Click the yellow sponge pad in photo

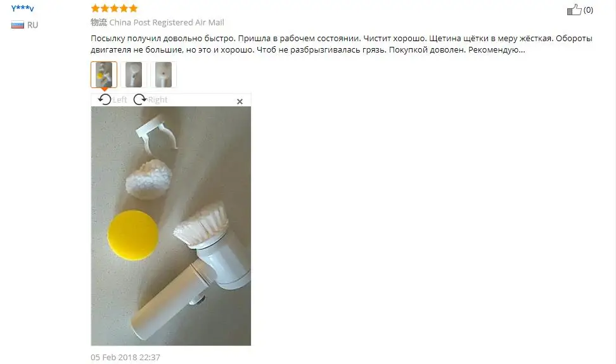133,235
